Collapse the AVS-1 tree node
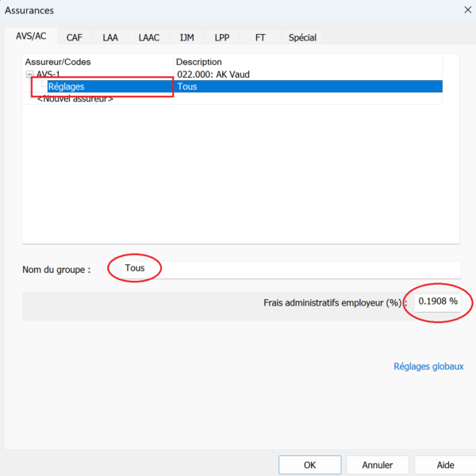 click(30, 74)
